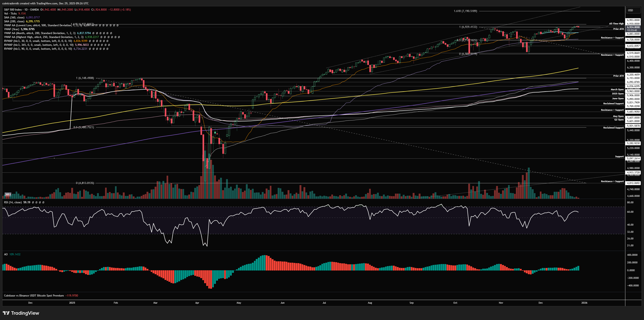Click the VWAP (Year) indicator label
644x320 pixels.
click(x=12, y=29)
